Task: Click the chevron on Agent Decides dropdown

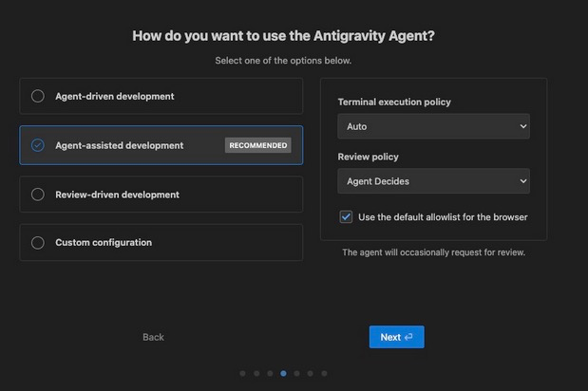Action: [x=523, y=181]
